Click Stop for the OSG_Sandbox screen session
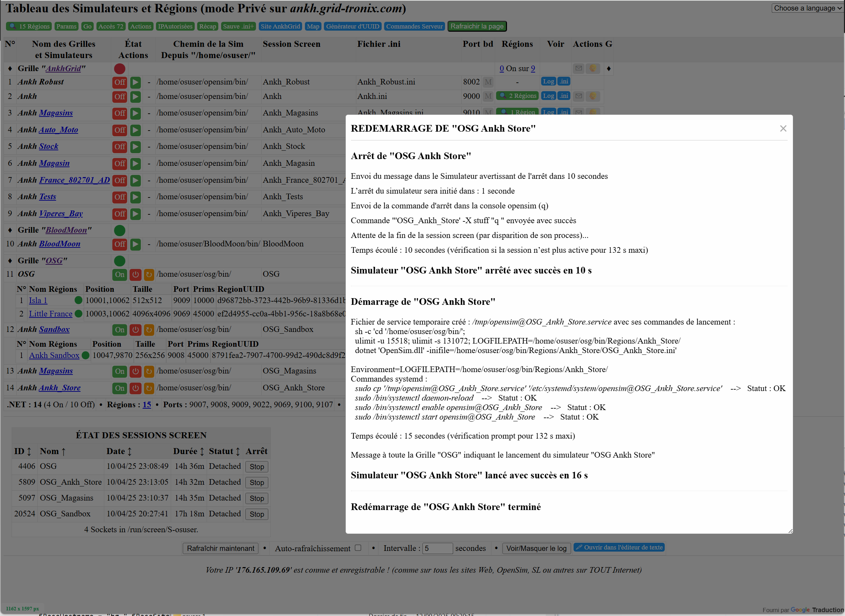 (x=257, y=514)
